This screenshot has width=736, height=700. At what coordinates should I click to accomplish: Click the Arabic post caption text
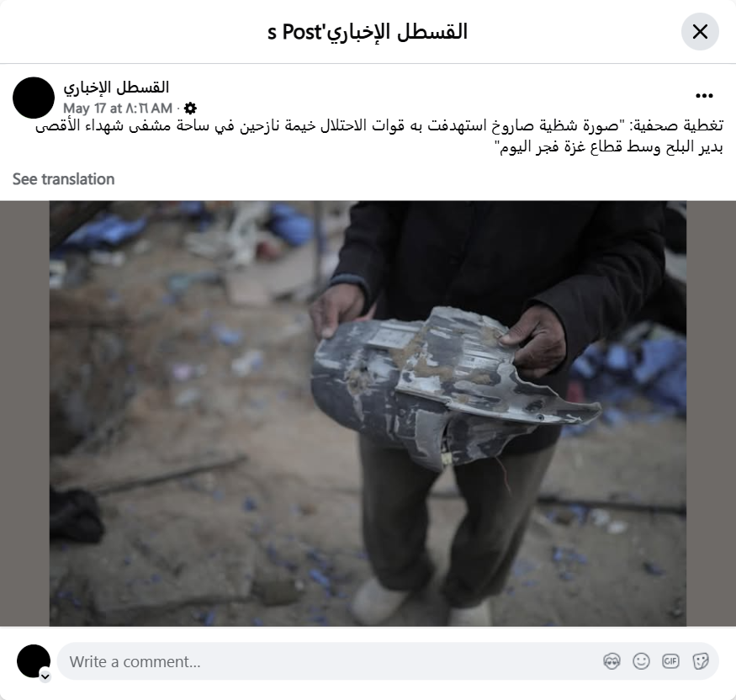pyautogui.click(x=379, y=136)
